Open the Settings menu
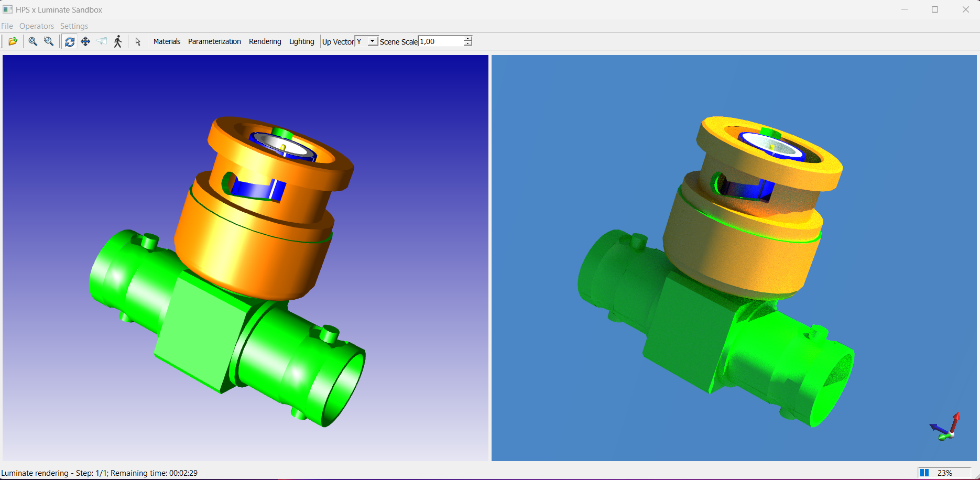 [74, 26]
